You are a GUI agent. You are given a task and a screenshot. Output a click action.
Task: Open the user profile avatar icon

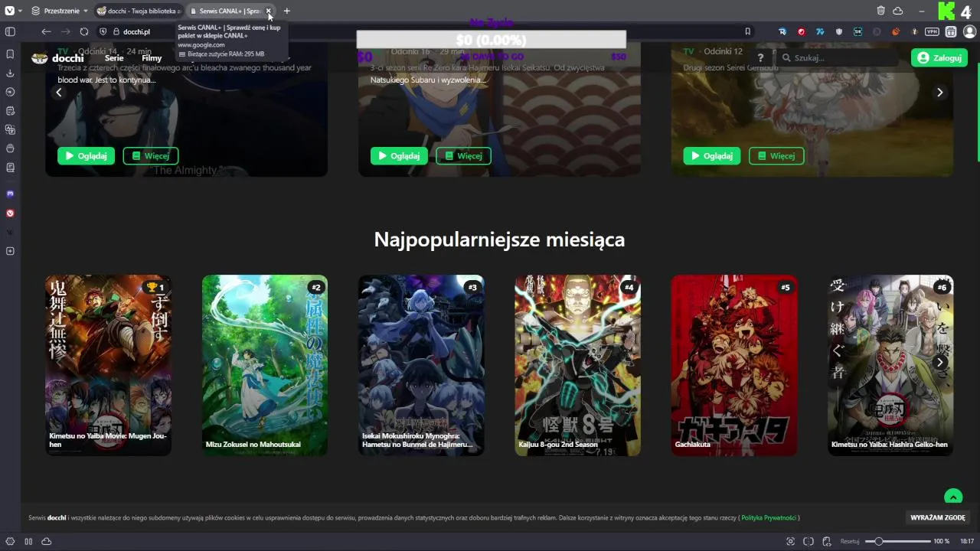pyautogui.click(x=969, y=31)
